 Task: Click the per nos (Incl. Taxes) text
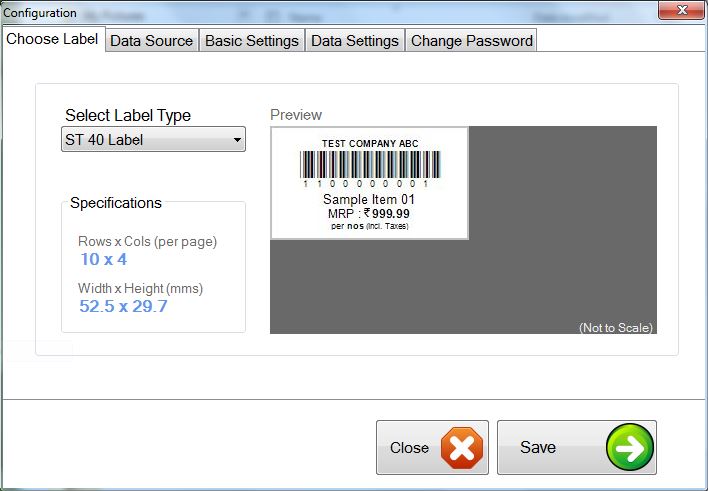point(369,226)
